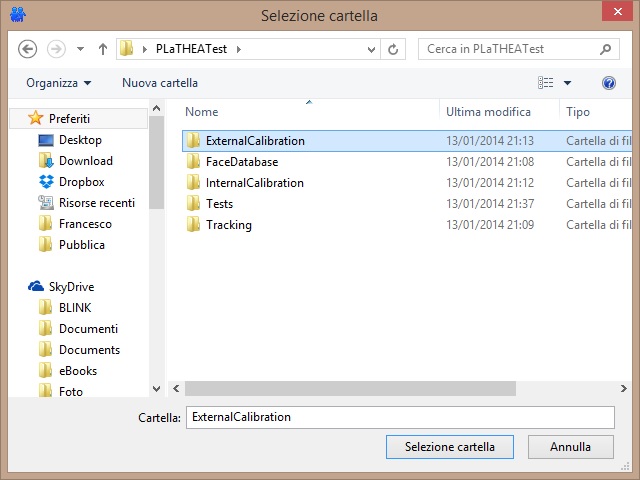Click Nuova cartella in toolbar

(x=160, y=83)
